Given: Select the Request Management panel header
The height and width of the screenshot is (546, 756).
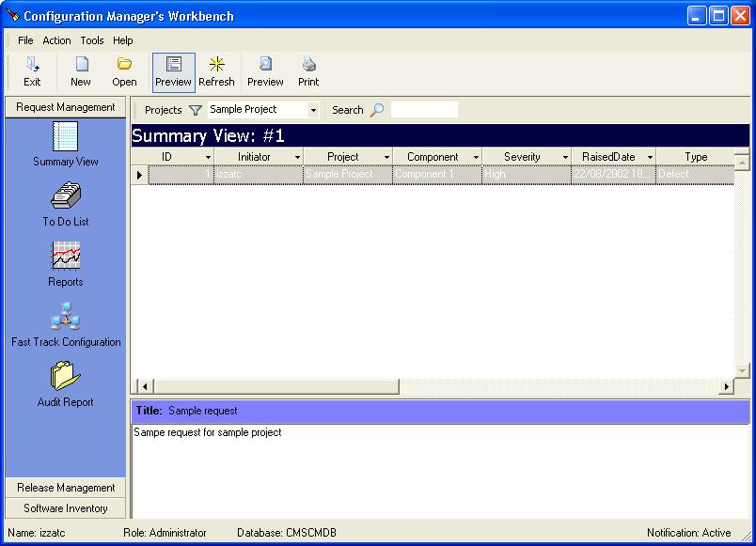Looking at the screenshot, I should coord(66,107).
